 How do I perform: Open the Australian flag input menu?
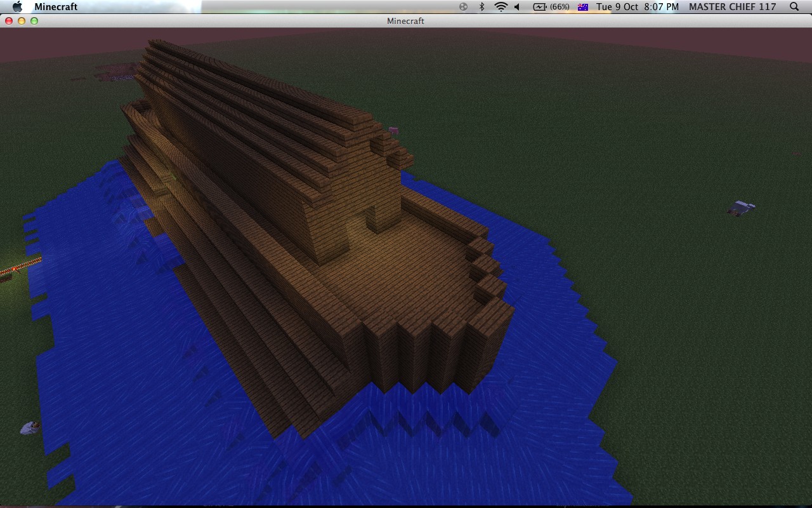(x=582, y=7)
